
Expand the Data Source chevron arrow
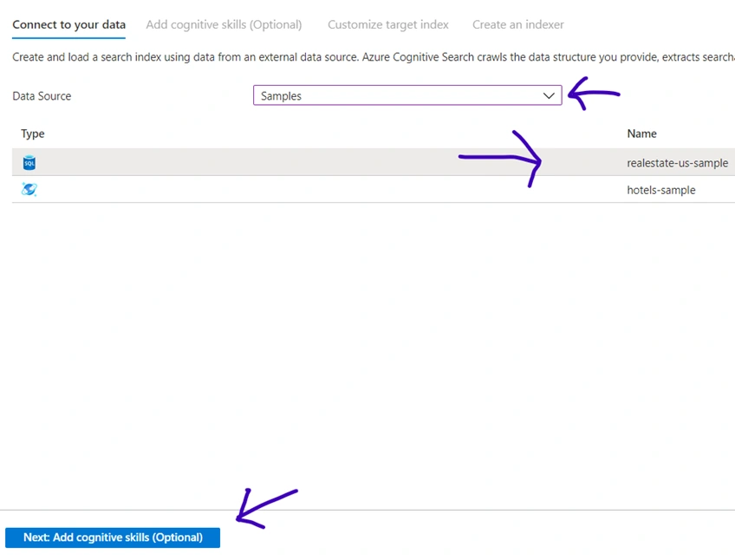point(549,95)
